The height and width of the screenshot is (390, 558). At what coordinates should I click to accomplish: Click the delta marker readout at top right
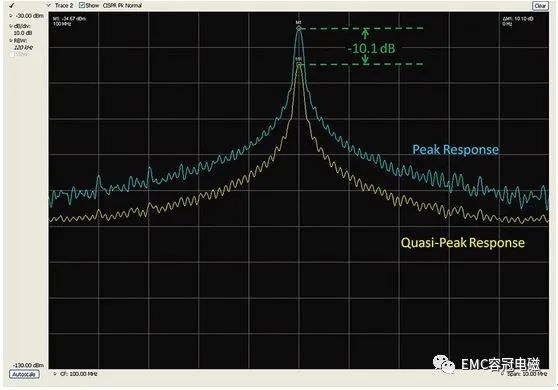click(518, 21)
